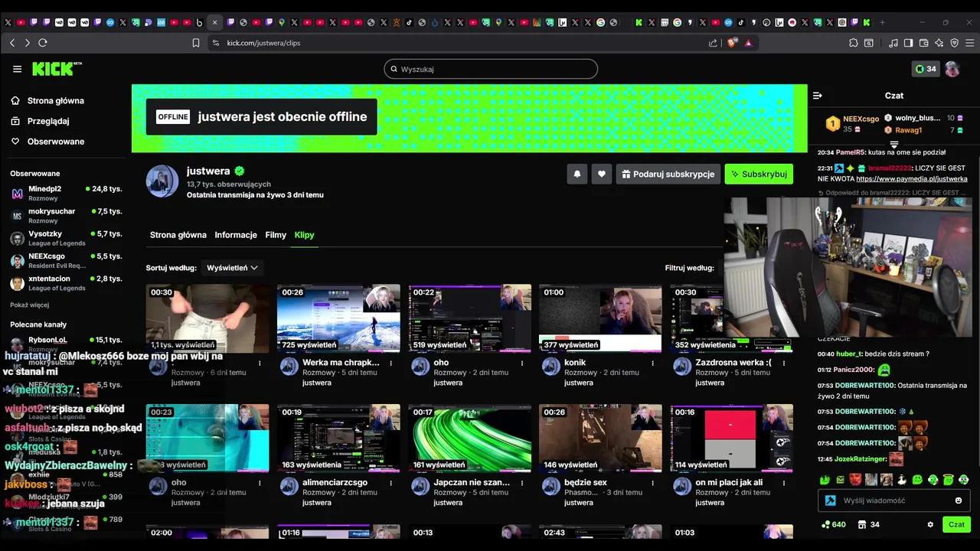The height and width of the screenshot is (551, 980).
Task: Click the moderator gavel icon in chat input
Action: tap(830, 500)
